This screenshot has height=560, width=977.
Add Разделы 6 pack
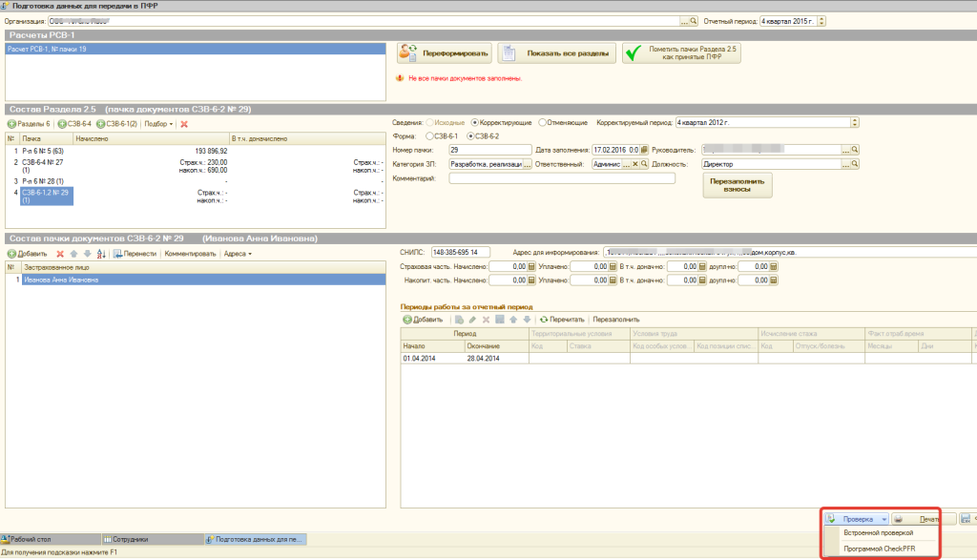(x=29, y=124)
